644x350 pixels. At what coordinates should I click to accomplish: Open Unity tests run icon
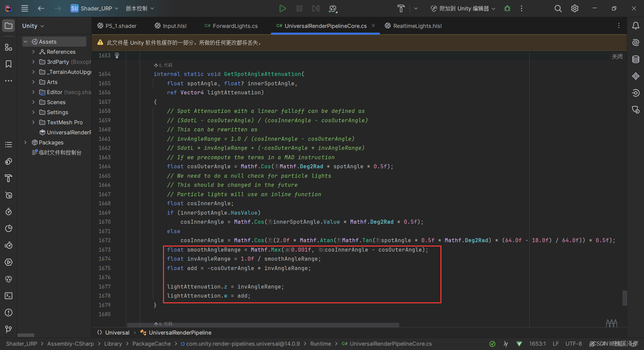[x=333, y=8]
